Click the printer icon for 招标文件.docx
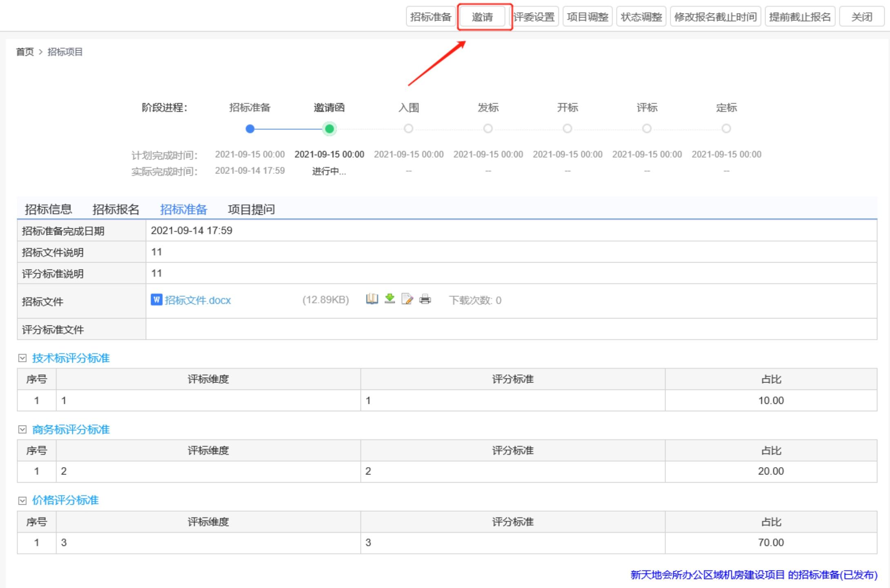Image resolution: width=890 pixels, height=588 pixels. click(425, 299)
